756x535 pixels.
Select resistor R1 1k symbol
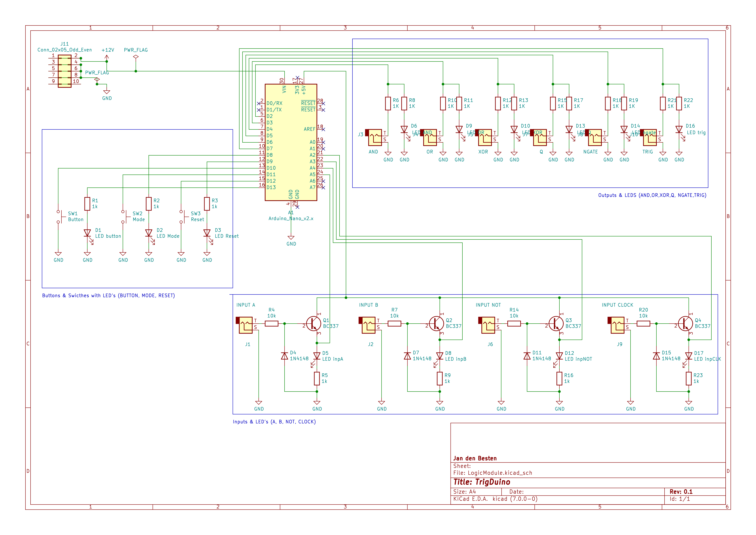click(x=87, y=204)
